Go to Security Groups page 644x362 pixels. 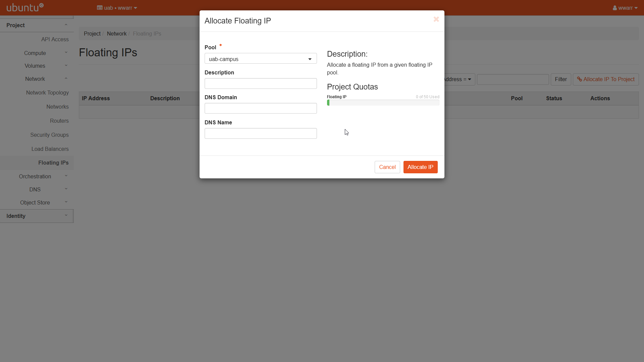coord(49,135)
